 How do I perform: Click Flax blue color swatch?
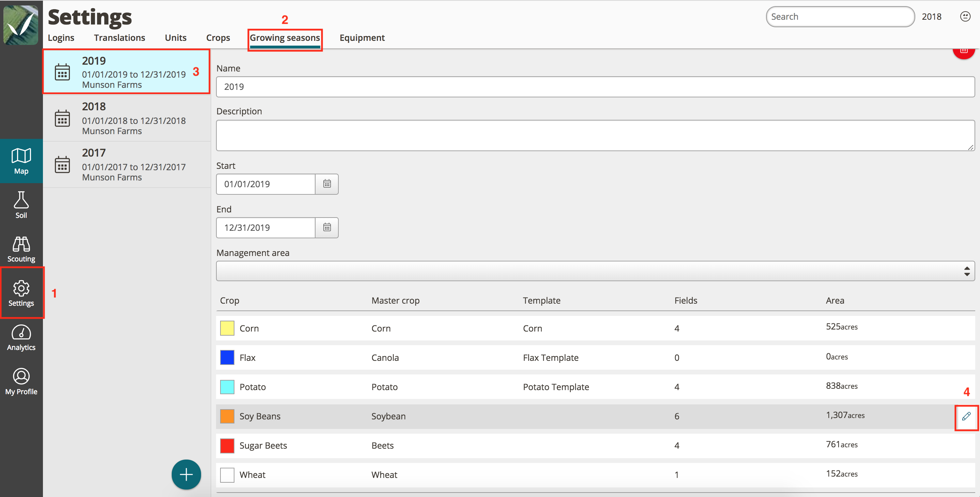coord(227,357)
